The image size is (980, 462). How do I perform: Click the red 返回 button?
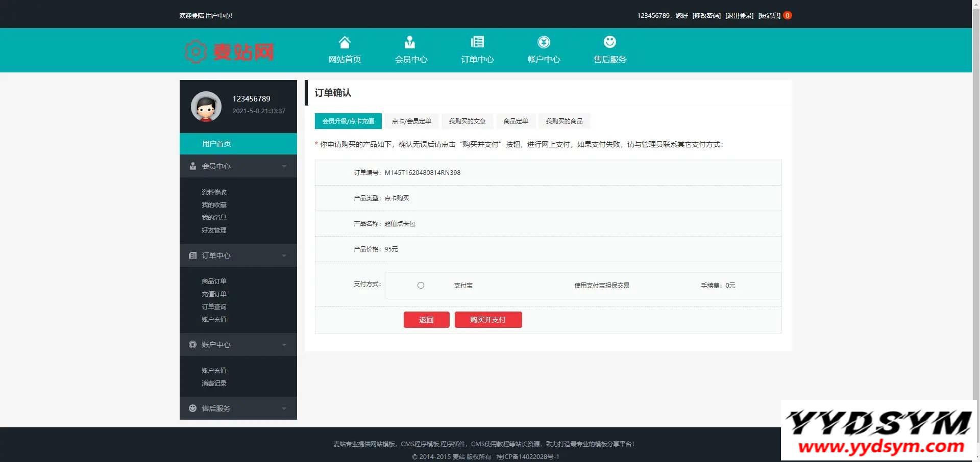(426, 320)
